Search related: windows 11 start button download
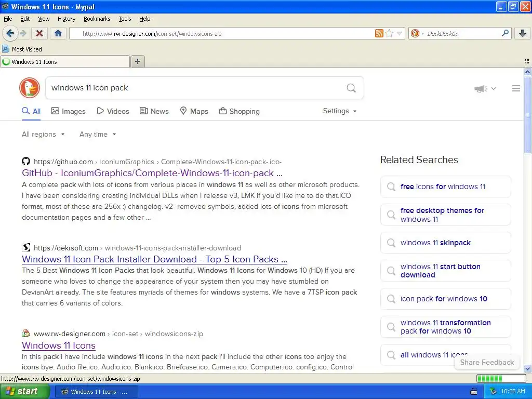Image resolution: width=532 pixels, height=399 pixels. (x=445, y=271)
